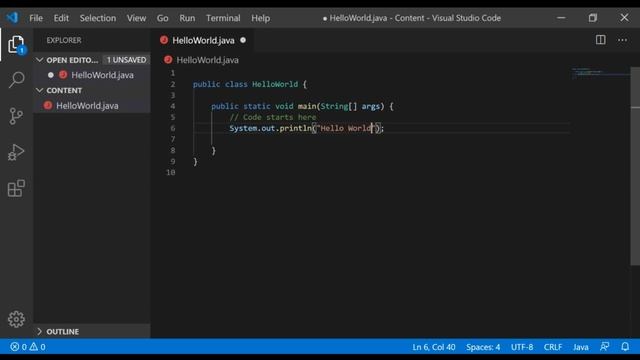640x360 pixels.
Task: Click line number 1 in gutter
Action: tap(173, 73)
